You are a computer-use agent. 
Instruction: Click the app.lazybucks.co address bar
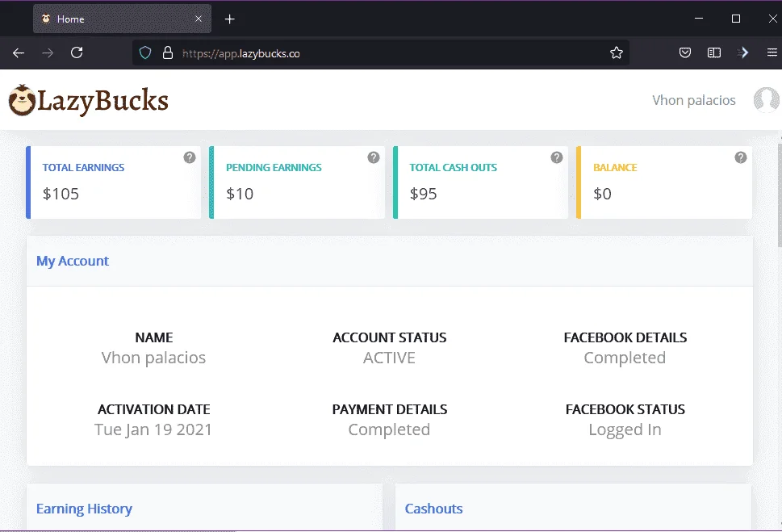(x=380, y=53)
